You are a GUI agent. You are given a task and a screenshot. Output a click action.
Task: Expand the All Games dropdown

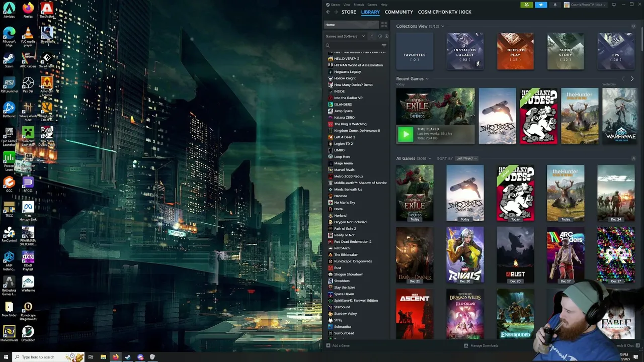click(x=429, y=158)
